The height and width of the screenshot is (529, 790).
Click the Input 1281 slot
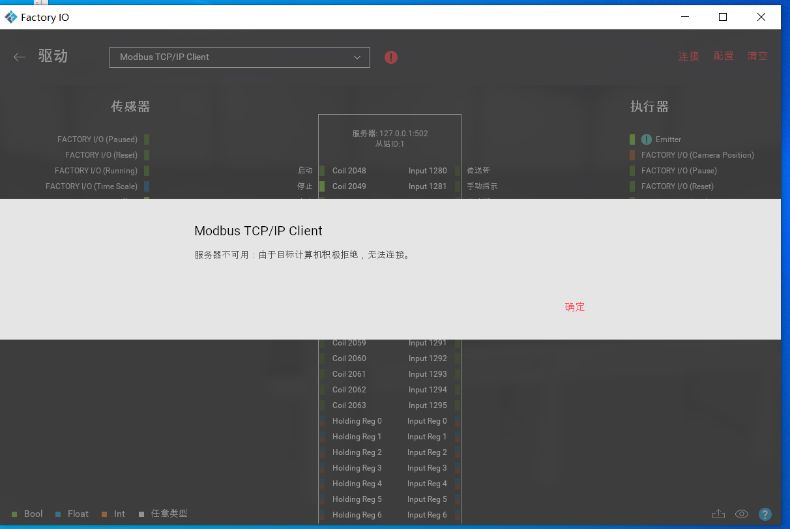(427, 186)
